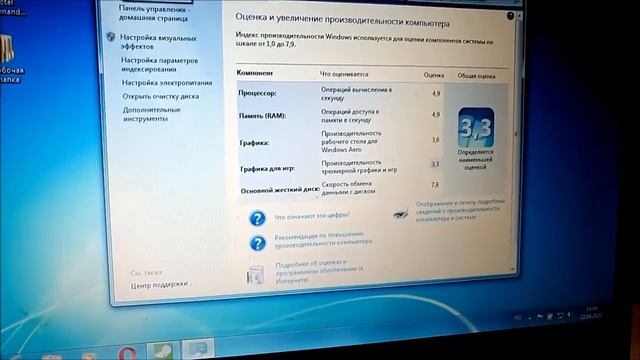The image size is (640, 360).
Task: Click the performance window taskbar button
Action: pyautogui.click(x=198, y=349)
